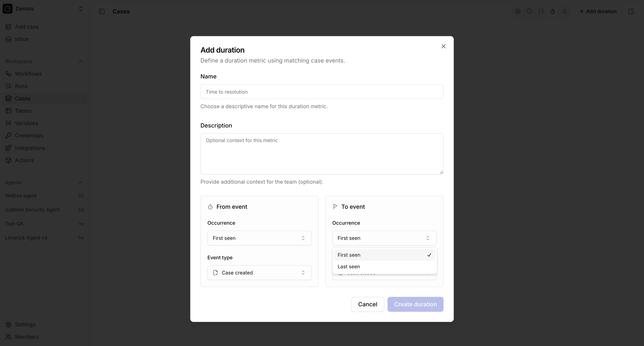The height and width of the screenshot is (346, 644).
Task: Collapse the Agents sidebar section
Action: tap(80, 183)
